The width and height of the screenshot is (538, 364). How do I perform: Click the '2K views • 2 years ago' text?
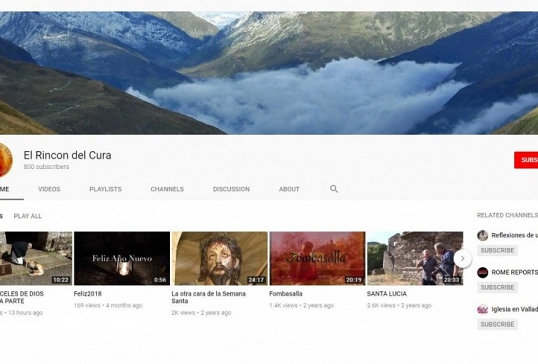201,313
